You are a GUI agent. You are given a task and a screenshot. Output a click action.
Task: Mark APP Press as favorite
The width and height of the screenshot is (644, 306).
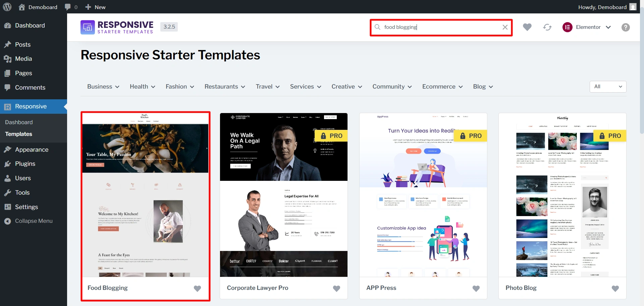point(476,288)
